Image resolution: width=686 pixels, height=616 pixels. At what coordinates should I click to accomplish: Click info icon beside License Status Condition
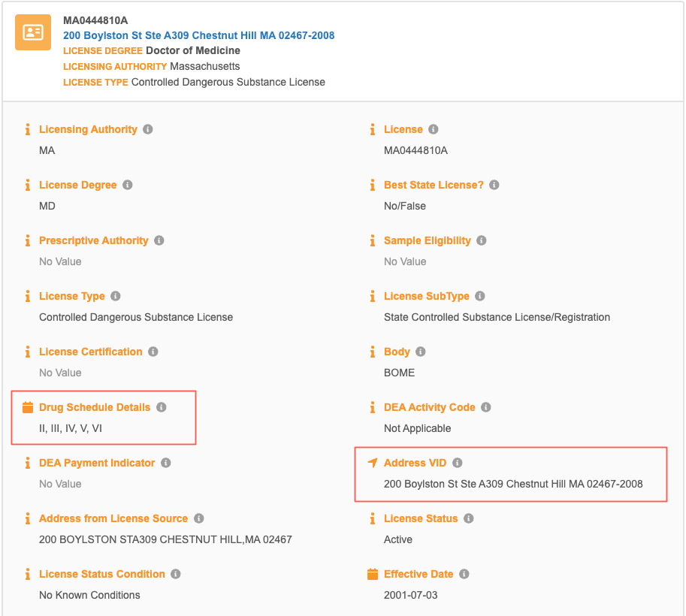pos(176,574)
